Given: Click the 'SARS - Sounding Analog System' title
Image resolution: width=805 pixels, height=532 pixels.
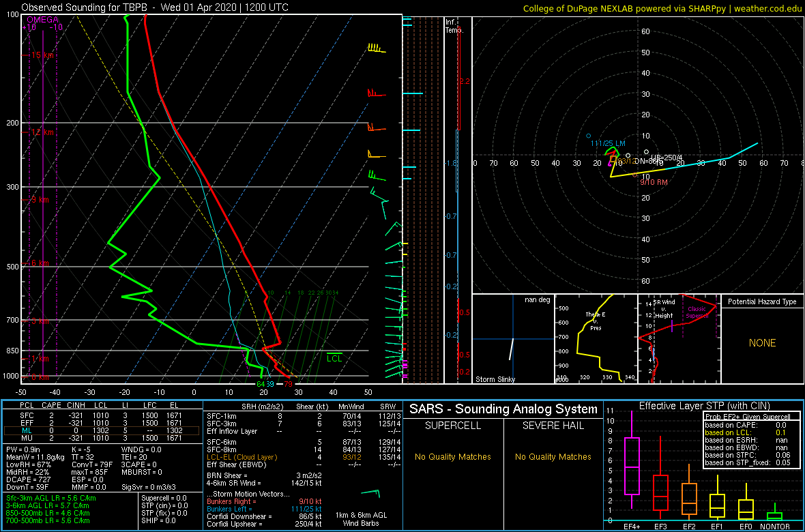Looking at the screenshot, I should (503, 409).
